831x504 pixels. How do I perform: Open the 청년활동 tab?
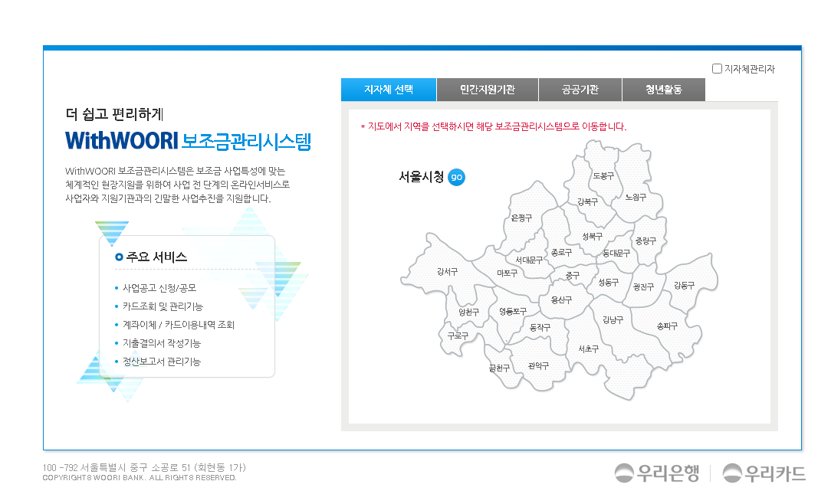click(x=664, y=90)
